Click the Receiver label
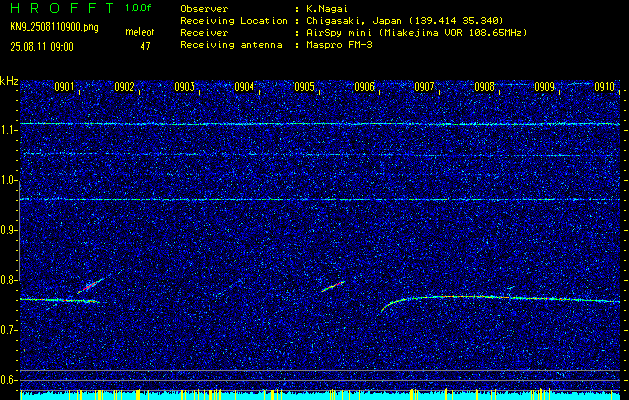 click(x=204, y=32)
